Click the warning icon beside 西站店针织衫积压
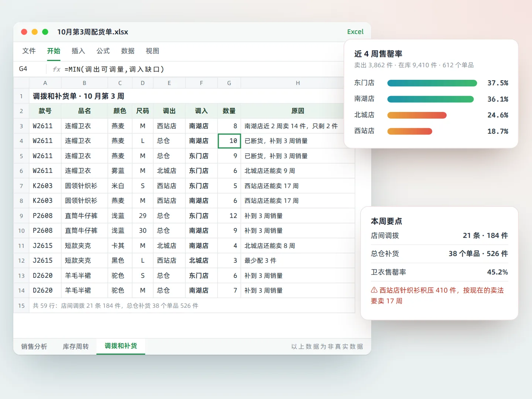 (x=374, y=290)
